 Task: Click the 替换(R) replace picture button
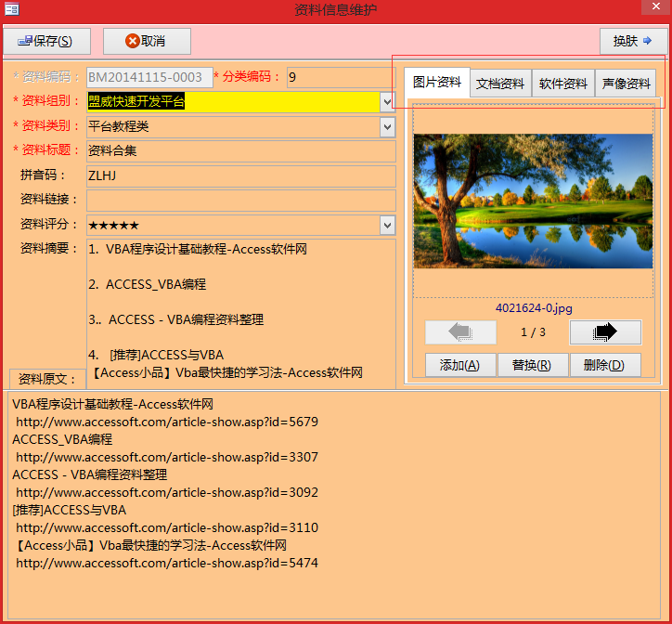tap(533, 366)
